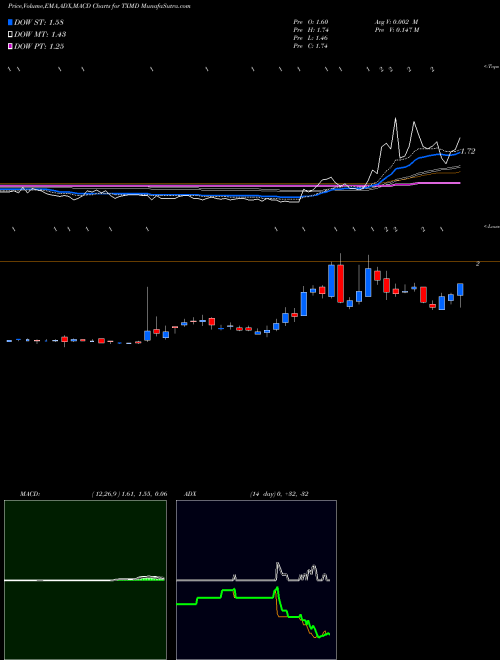
Task: Select the 'DOW MT: 1.43' legend label
Action: (x=40, y=35)
